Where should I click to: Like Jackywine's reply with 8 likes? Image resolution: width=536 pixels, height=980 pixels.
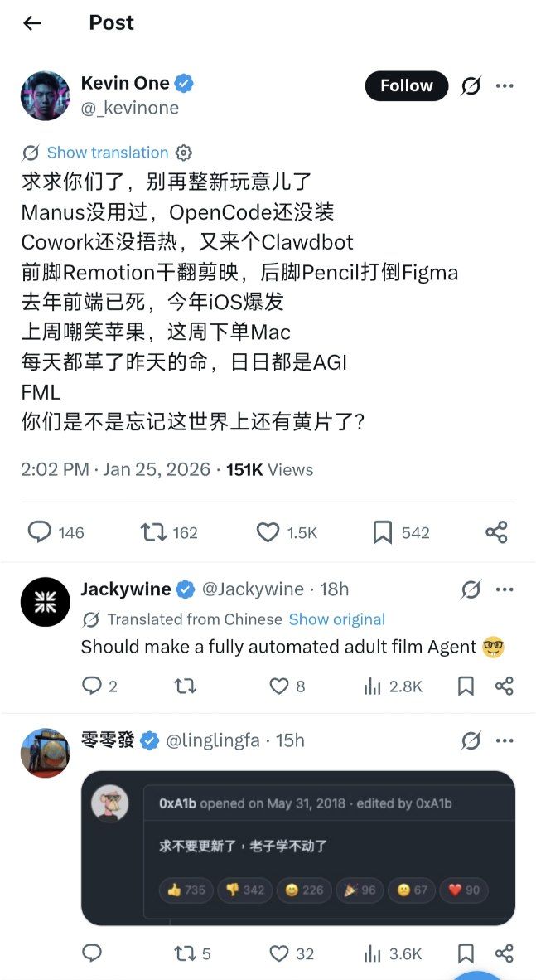pyautogui.click(x=278, y=686)
